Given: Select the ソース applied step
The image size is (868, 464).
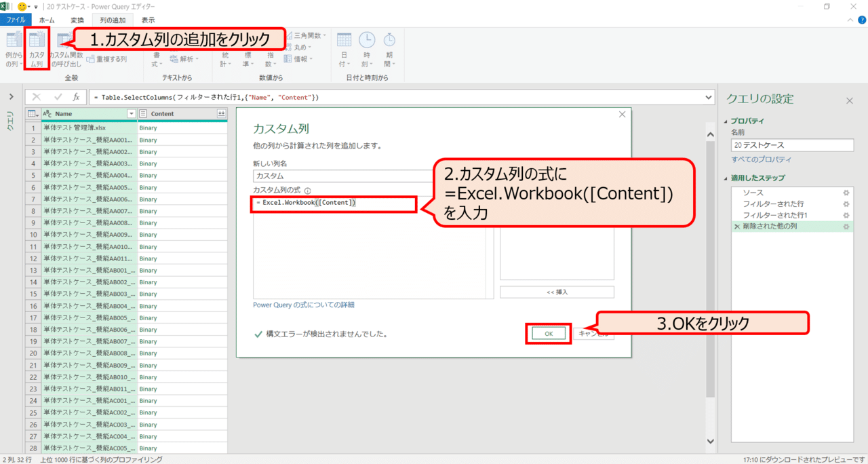Looking at the screenshot, I should 792,193.
